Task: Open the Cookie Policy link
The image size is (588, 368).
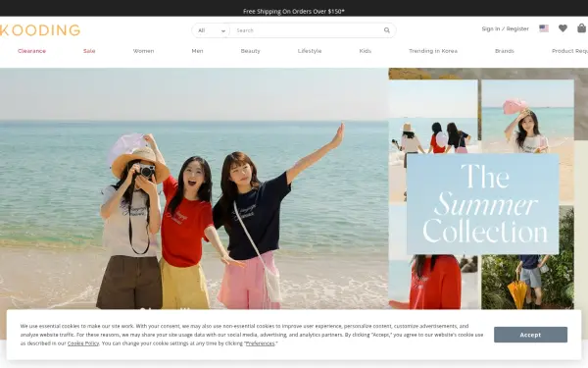Action: click(83, 343)
